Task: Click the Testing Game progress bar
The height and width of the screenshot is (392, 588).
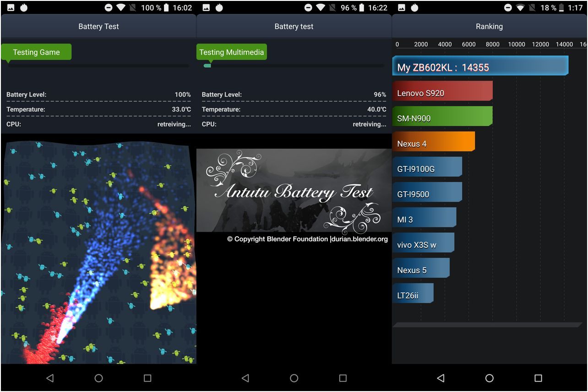Action: [x=98, y=66]
